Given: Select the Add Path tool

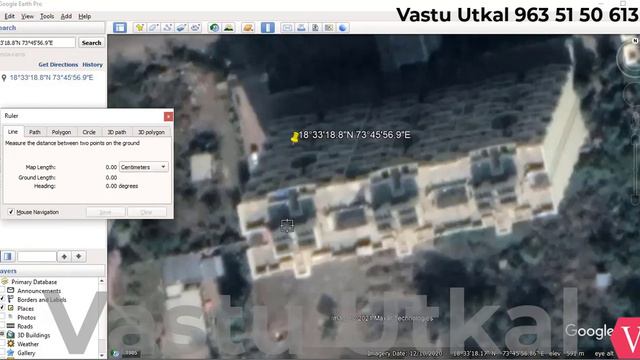Looking at the screenshot, I should tap(167, 28).
